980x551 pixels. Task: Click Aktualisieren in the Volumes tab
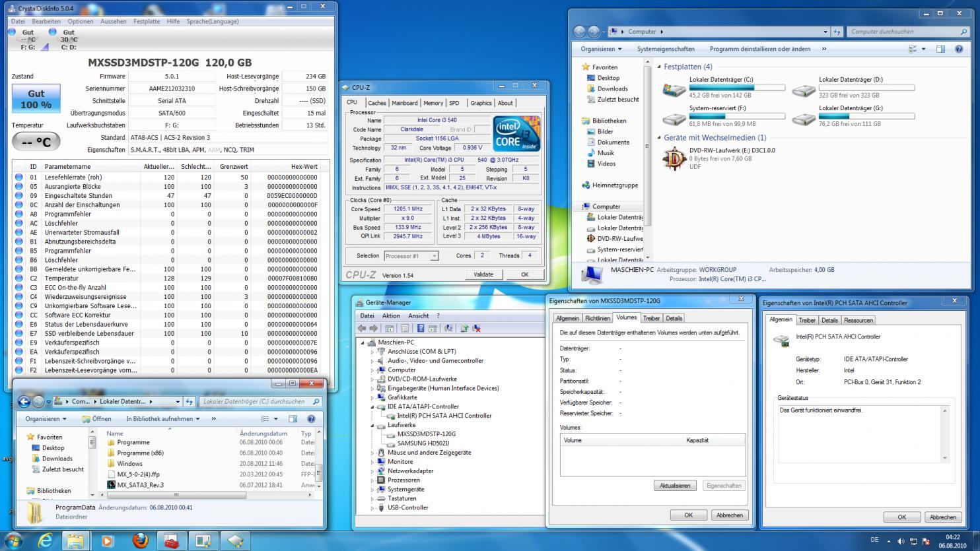pyautogui.click(x=675, y=486)
